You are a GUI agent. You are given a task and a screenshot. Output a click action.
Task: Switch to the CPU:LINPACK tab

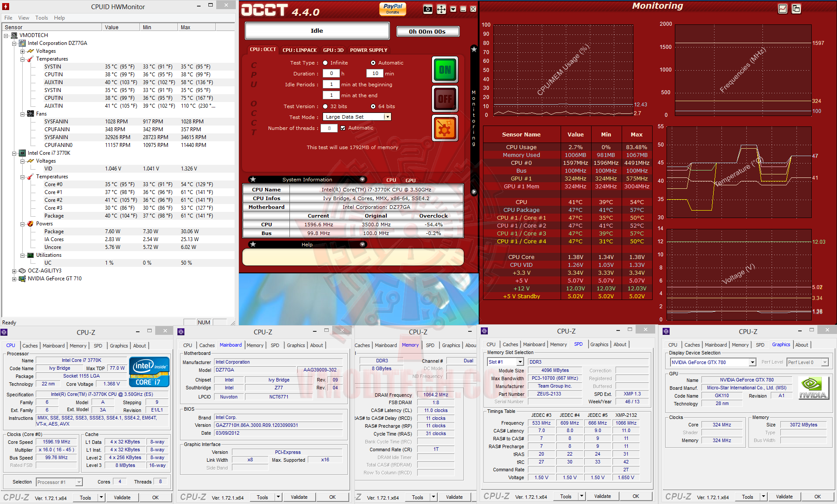click(x=299, y=50)
